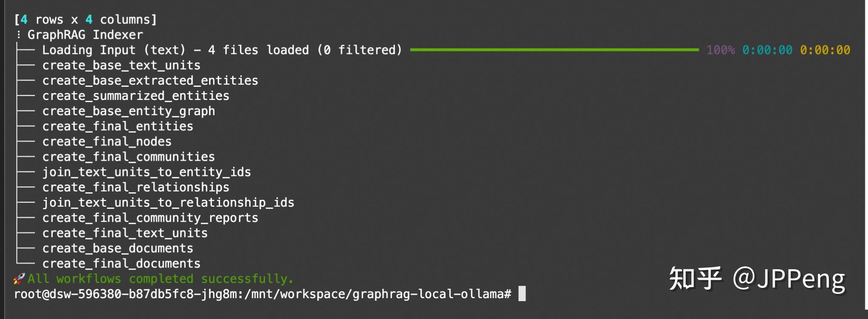Screen dimensions: 868x319
Task: Click the rocket emoji before success message
Action: tap(19, 279)
